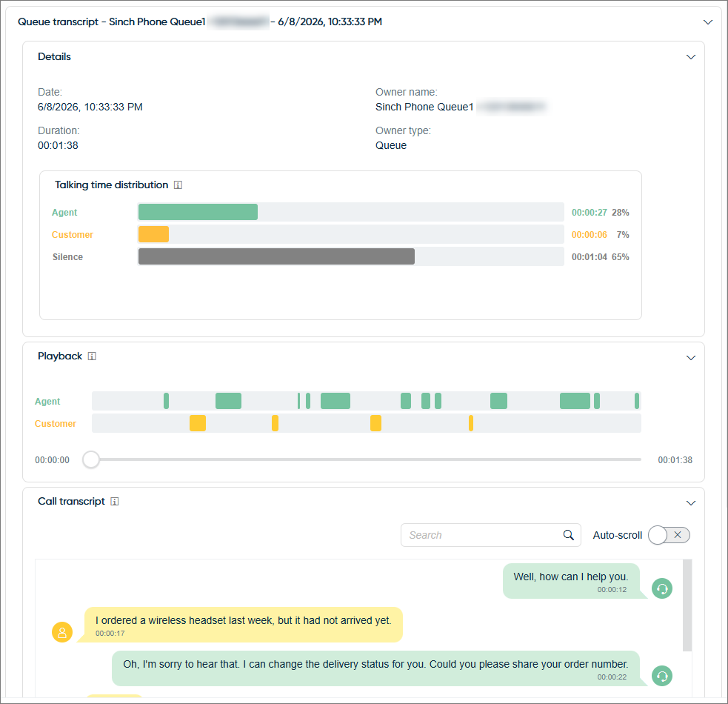Toggle the Auto-scroll switch
The image size is (728, 704).
(x=669, y=535)
